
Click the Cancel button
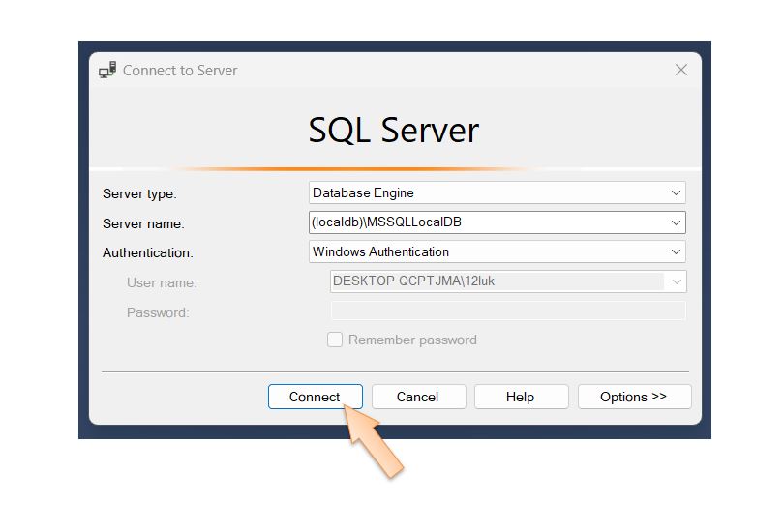[418, 397]
